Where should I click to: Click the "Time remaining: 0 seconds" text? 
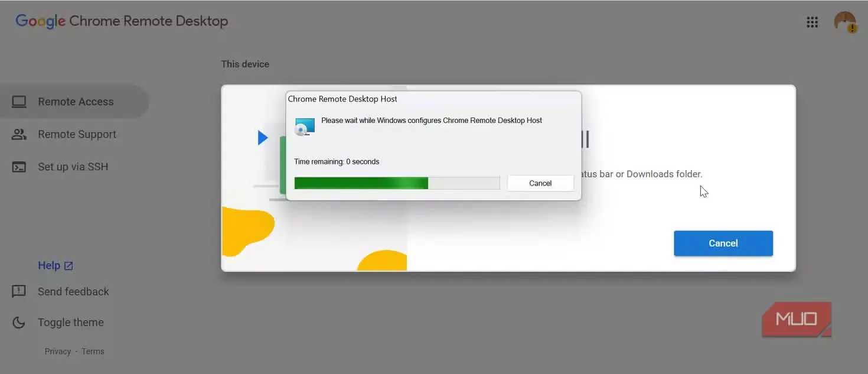[x=337, y=161]
